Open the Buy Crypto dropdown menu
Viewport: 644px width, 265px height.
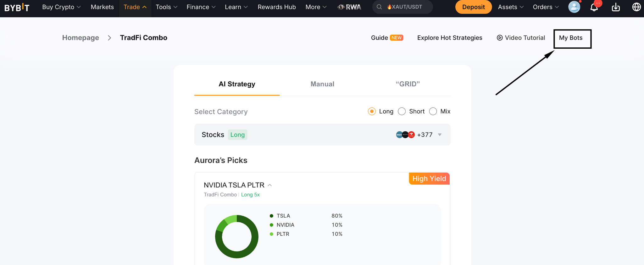pyautogui.click(x=61, y=7)
